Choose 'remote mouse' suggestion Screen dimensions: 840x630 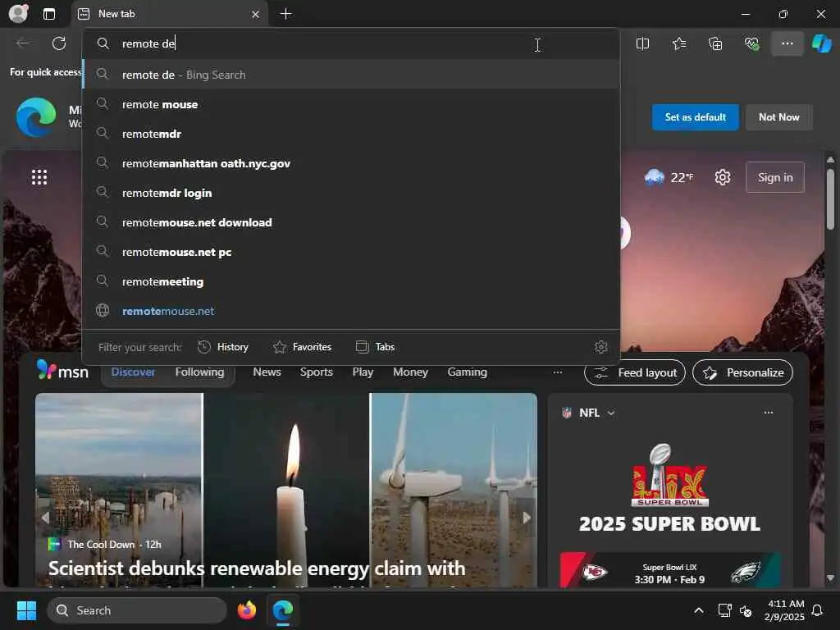pos(351,104)
